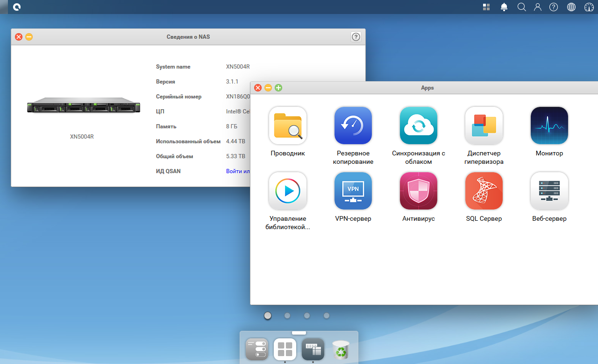Click the Войти link next to ИД QSAN
The image size is (598, 364).
point(238,171)
